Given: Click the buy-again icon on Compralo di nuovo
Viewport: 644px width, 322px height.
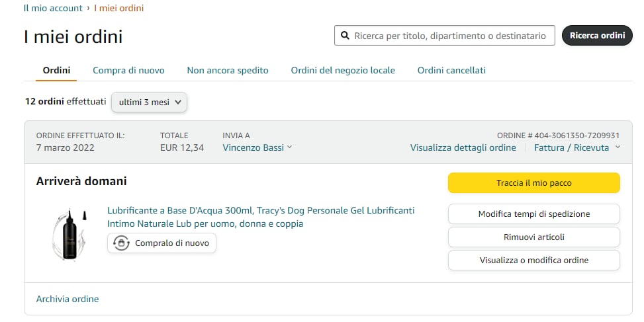Looking at the screenshot, I should [x=122, y=243].
